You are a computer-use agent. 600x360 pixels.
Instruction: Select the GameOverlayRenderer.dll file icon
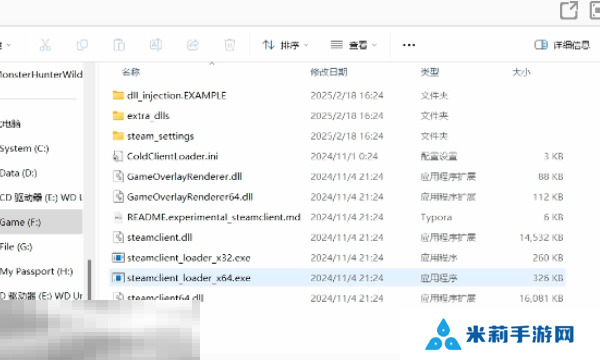(x=118, y=176)
